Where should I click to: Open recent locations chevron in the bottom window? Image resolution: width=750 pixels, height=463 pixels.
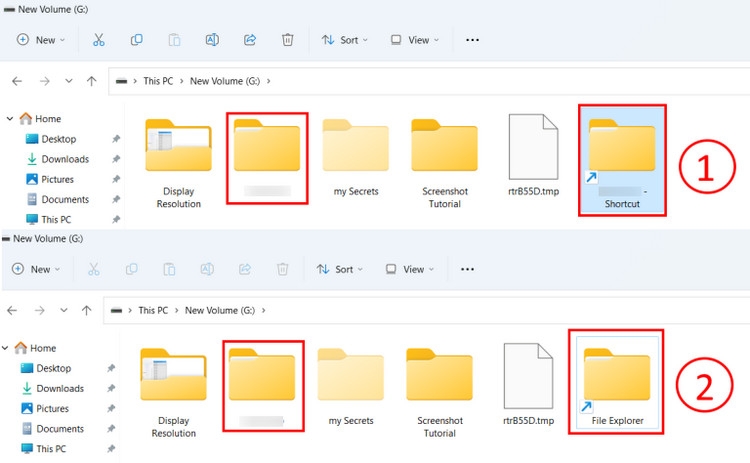tap(64, 310)
